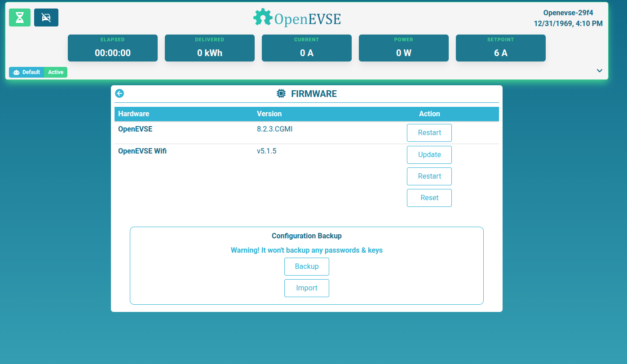Click the OpenEVSE hardware row name

135,129
